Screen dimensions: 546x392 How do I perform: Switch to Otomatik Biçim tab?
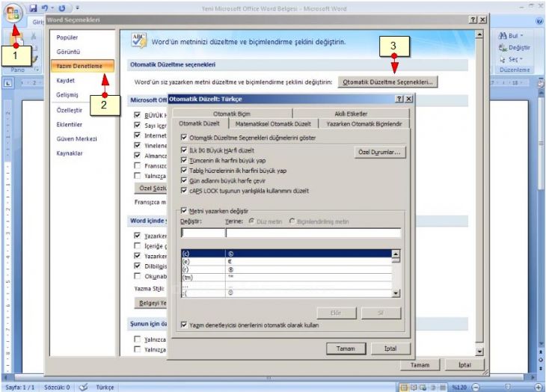pyautogui.click(x=232, y=114)
